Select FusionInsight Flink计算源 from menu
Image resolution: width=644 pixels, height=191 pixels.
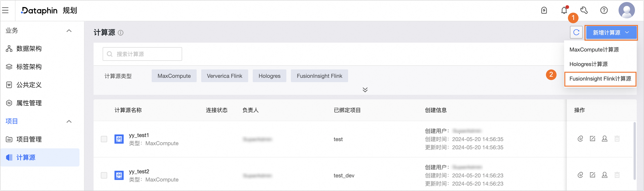600,79
